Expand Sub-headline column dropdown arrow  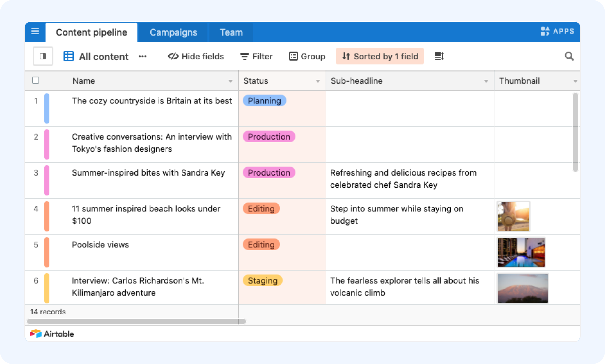486,81
